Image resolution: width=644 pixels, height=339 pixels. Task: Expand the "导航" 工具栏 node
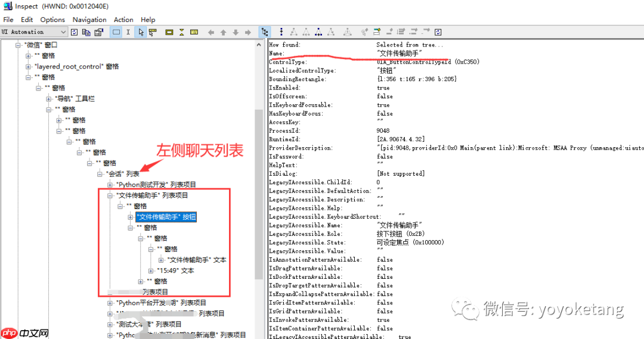(49, 99)
